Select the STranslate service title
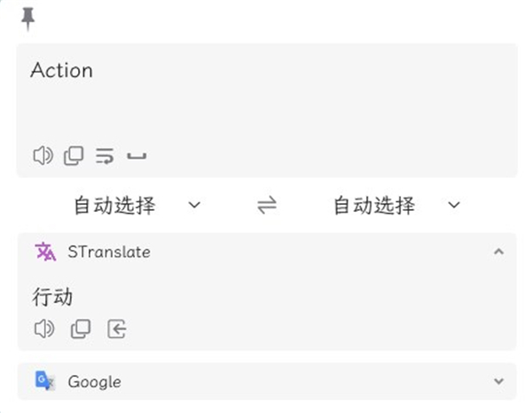This screenshot has width=532, height=413. 109,252
